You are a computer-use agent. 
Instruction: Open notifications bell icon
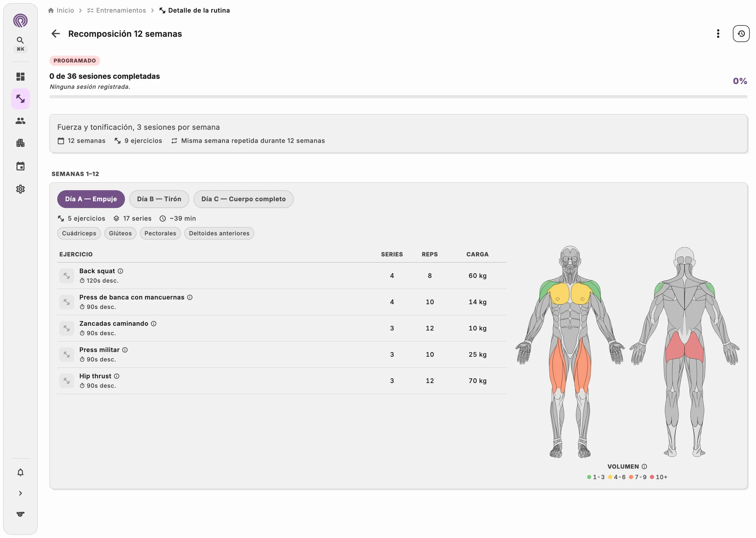point(20,472)
